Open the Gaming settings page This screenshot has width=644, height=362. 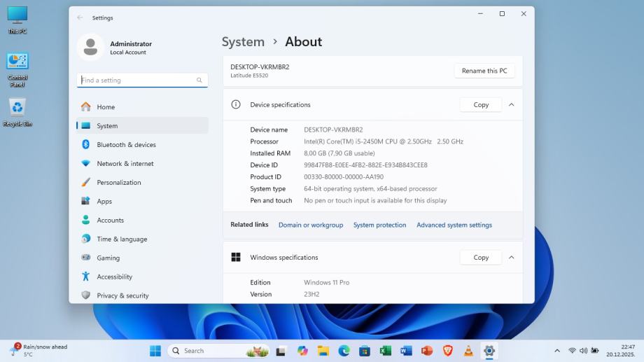[x=108, y=258]
